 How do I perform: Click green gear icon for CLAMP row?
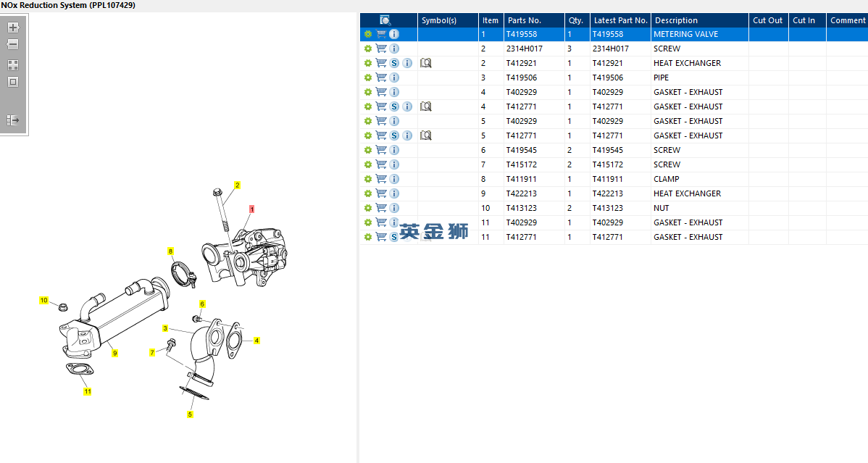368,179
